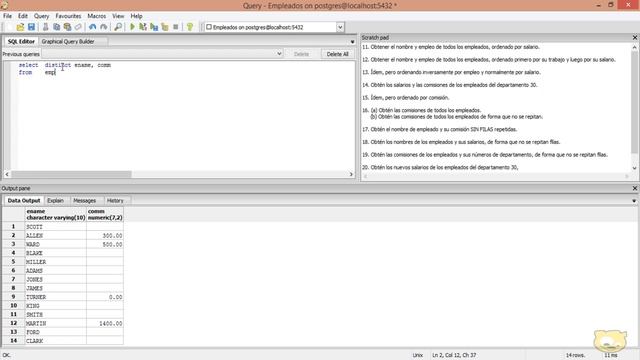
Task: Select the 500.00 comm value for WARD
Action: 105,244
